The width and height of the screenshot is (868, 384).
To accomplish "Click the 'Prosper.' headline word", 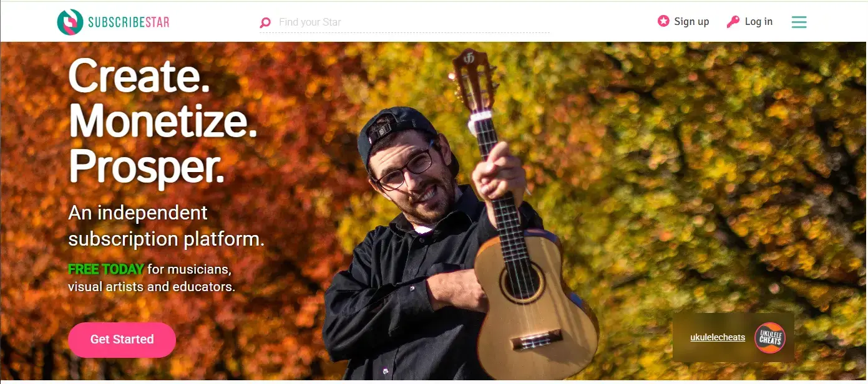I will [x=147, y=167].
